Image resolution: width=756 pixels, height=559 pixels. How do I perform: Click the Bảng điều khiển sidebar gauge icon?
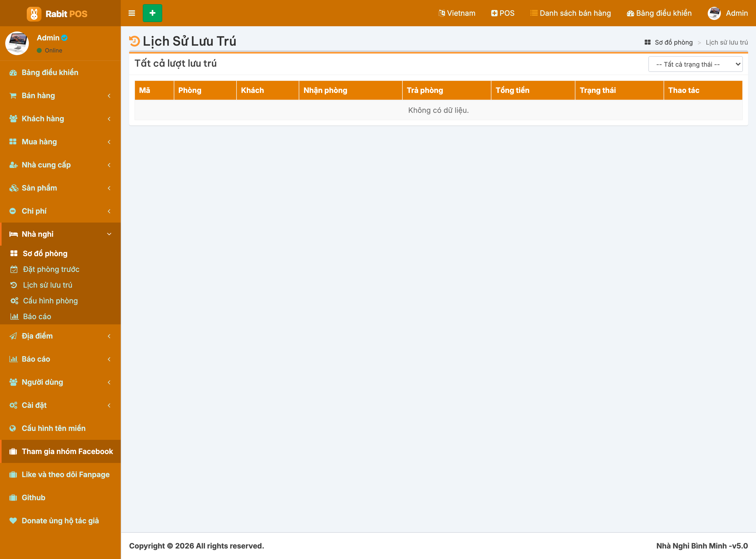click(x=13, y=72)
